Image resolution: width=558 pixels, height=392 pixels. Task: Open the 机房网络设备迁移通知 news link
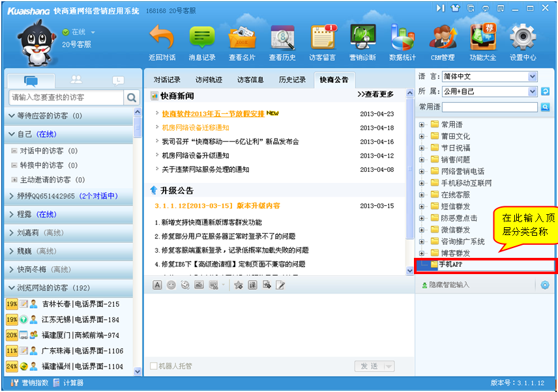[x=196, y=128]
